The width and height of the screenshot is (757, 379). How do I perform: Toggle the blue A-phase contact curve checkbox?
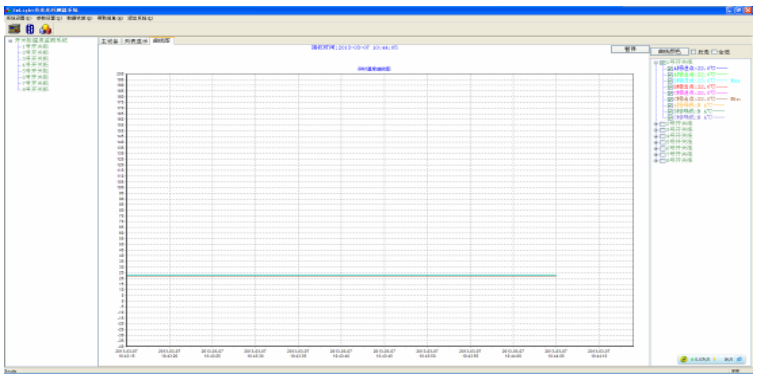point(670,69)
